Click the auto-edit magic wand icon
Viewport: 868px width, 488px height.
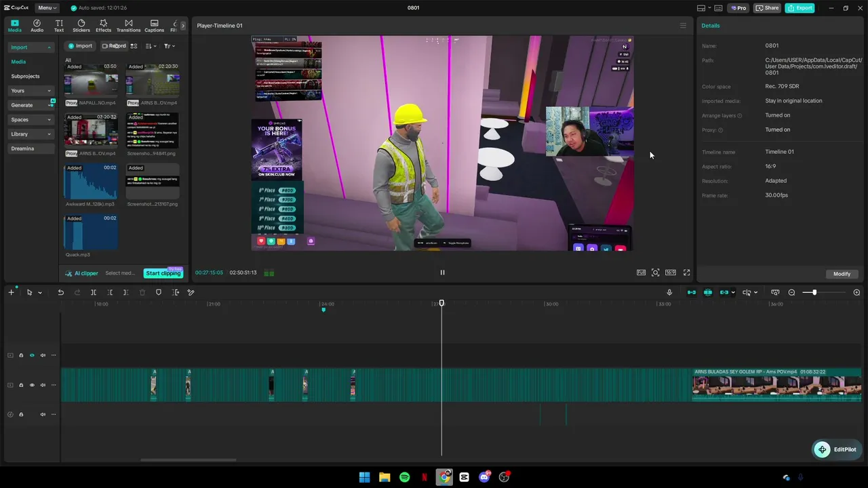(191, 292)
